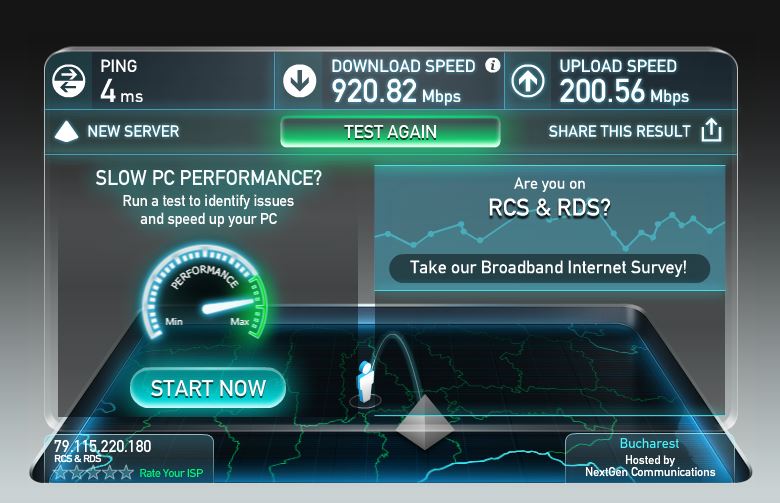Click the Bucharest server name

[x=649, y=443]
